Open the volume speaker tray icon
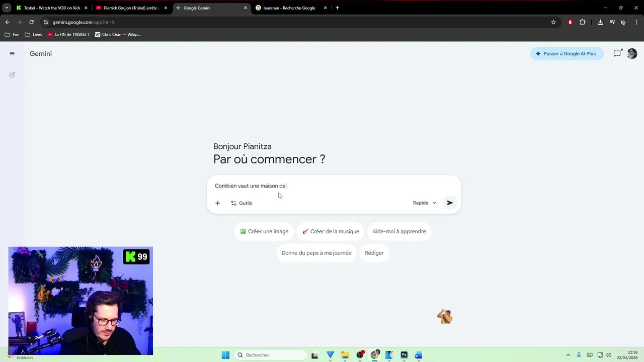The image size is (644, 362). tap(608, 355)
